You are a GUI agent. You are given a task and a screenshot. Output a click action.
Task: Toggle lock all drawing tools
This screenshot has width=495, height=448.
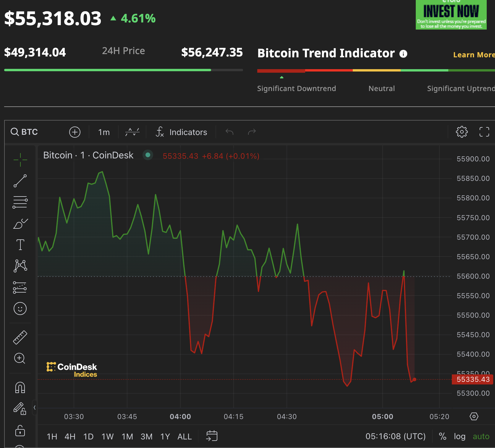tap(20, 431)
